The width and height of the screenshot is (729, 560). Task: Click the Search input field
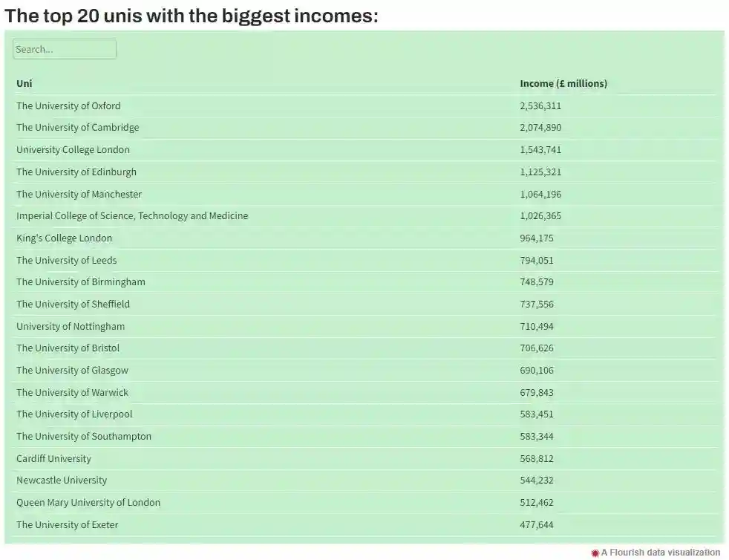[65, 50]
